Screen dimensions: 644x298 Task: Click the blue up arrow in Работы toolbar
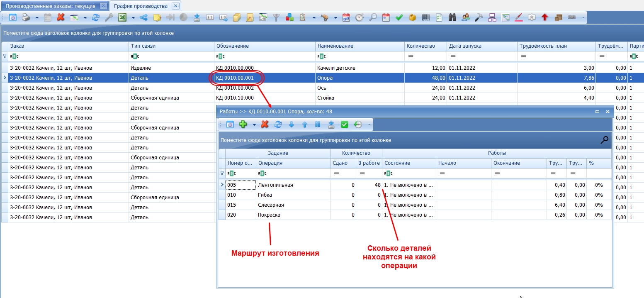(305, 124)
